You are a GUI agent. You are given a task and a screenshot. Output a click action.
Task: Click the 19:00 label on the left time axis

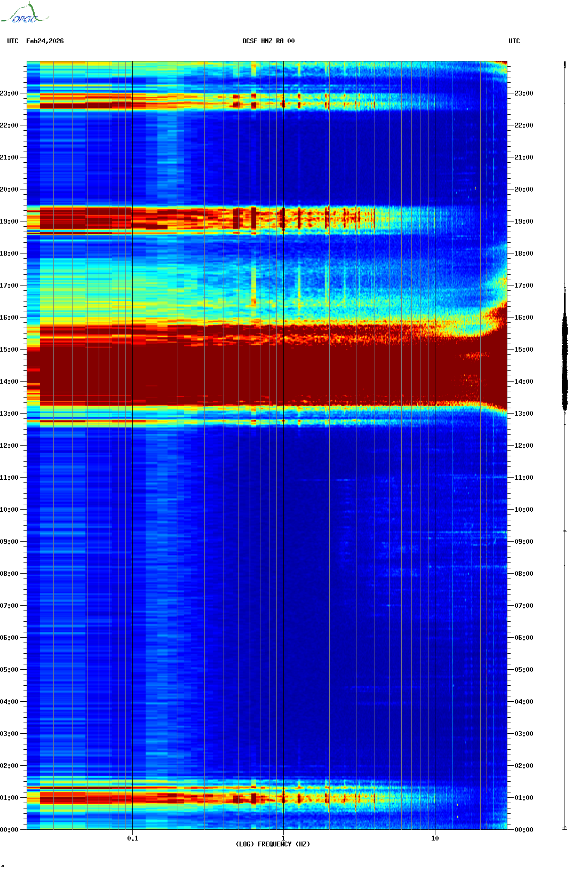pyautogui.click(x=9, y=221)
